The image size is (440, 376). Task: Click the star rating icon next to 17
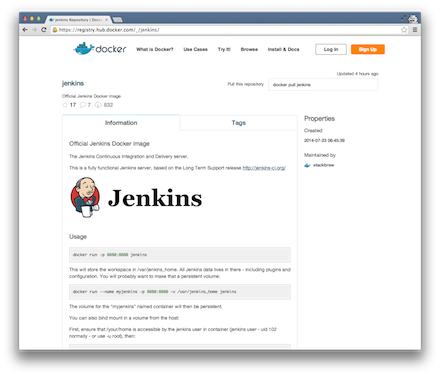[x=65, y=105]
